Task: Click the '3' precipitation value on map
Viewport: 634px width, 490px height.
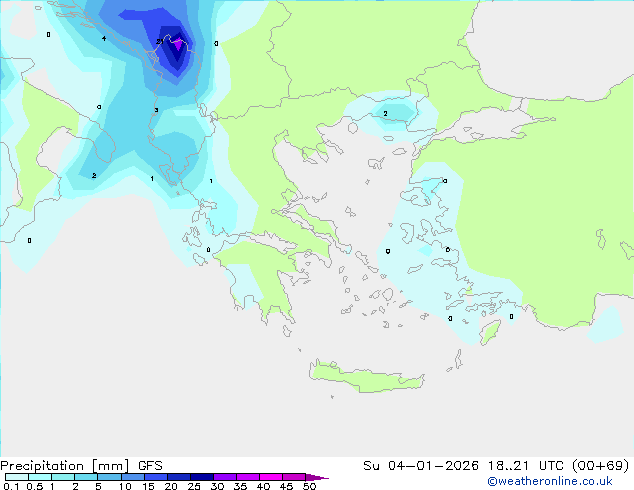Action: (156, 110)
